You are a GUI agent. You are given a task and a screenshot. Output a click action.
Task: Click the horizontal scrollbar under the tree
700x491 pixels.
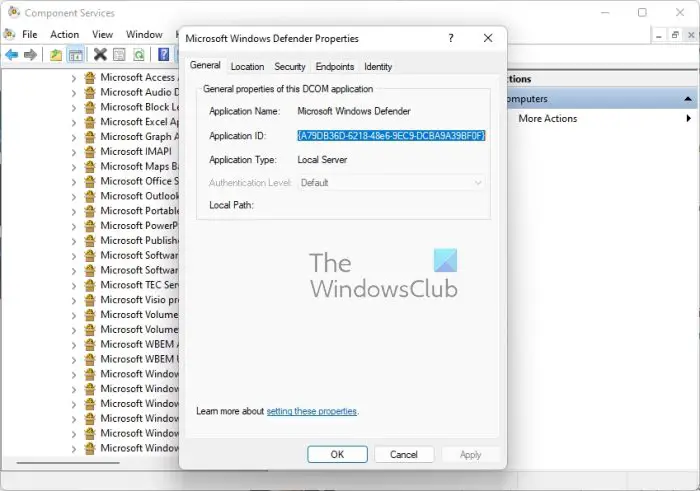pos(68,463)
